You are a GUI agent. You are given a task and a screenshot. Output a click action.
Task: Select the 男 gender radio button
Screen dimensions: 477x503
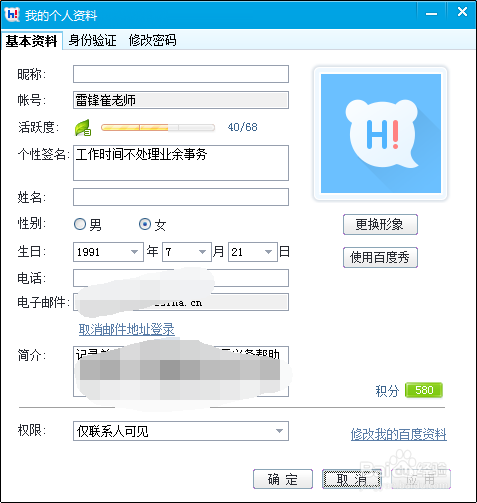80,224
